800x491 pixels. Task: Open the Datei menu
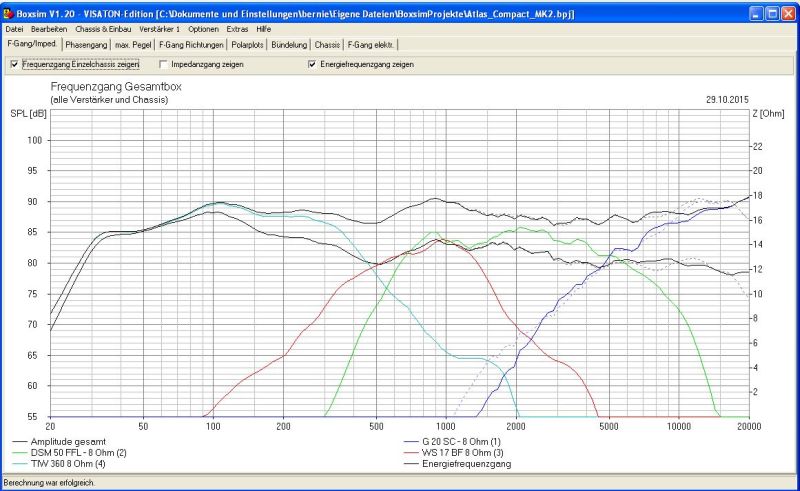14,29
